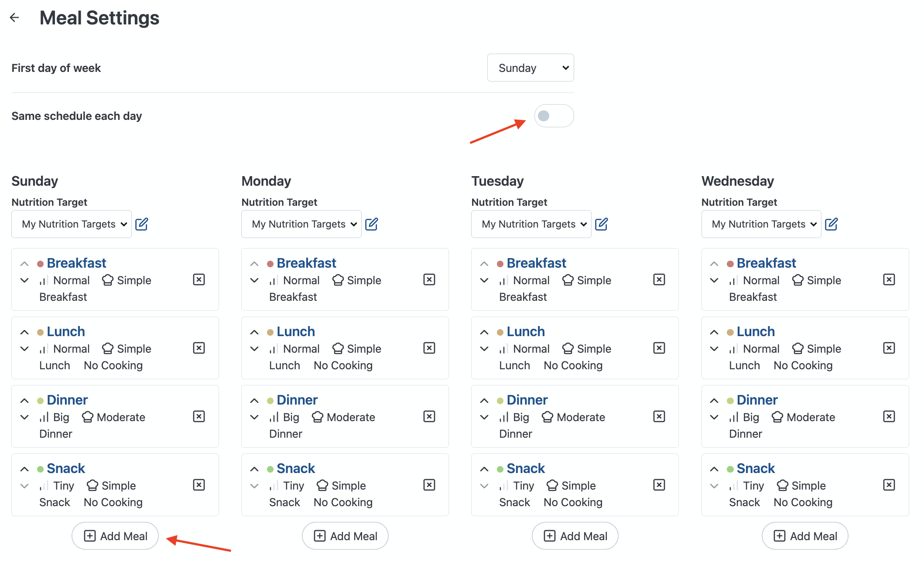This screenshot has width=924, height=565.
Task: Remove Tuesday's Lunch with the X icon
Action: 659,348
